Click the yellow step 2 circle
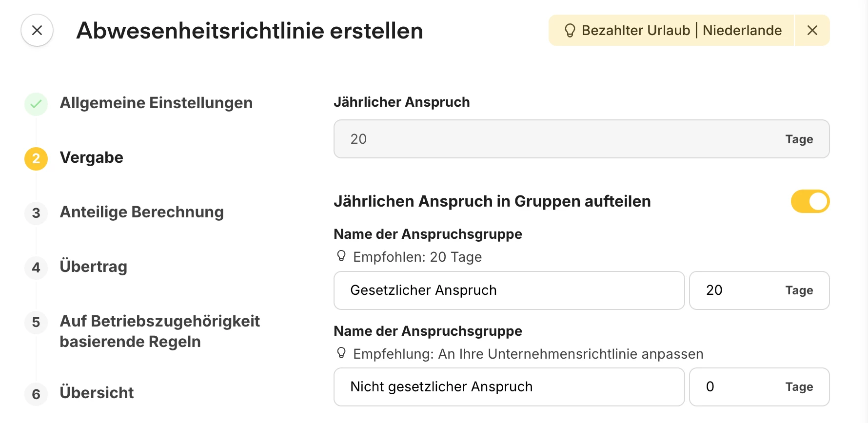868x423 pixels. tap(36, 158)
